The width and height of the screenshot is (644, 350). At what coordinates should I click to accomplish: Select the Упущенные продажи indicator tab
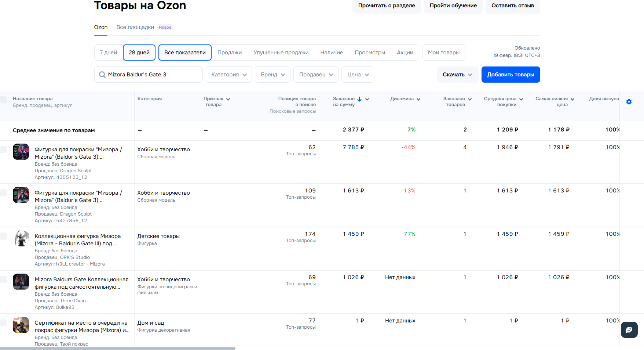[x=281, y=53]
